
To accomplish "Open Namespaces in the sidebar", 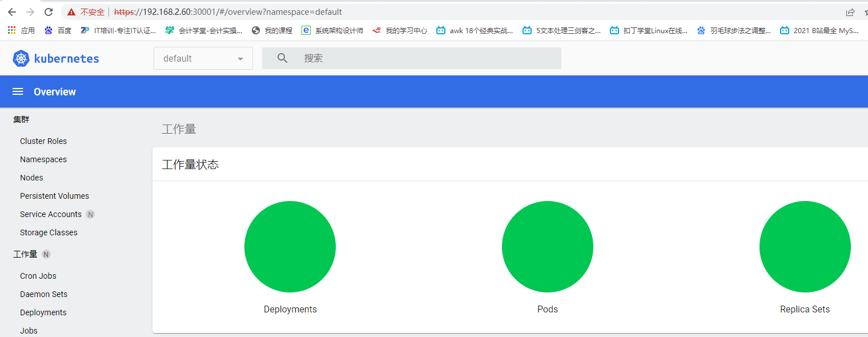I will [43, 159].
